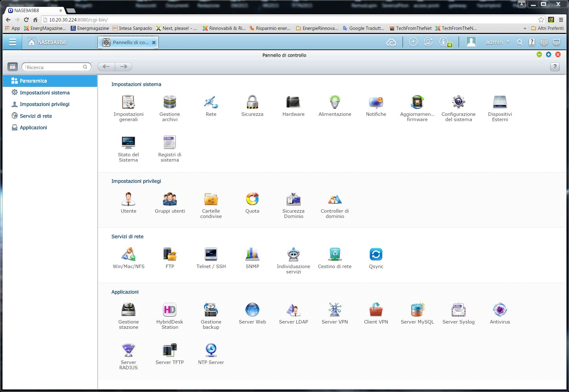Open the Antivirus application icon
Image resolution: width=569 pixels, height=392 pixels.
pos(500,310)
